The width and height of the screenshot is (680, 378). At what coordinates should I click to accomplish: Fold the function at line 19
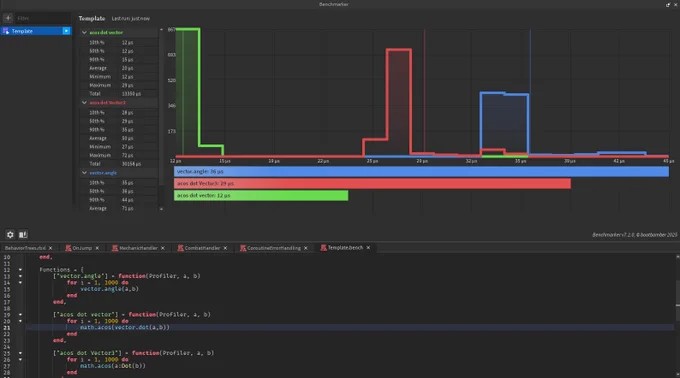pos(20,315)
